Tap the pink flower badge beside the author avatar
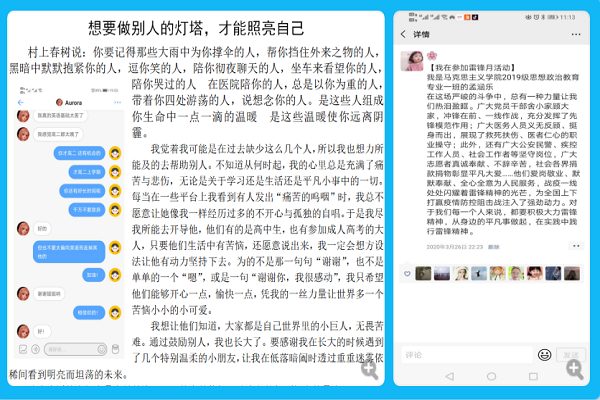The width and height of the screenshot is (600, 400). (x=432, y=56)
